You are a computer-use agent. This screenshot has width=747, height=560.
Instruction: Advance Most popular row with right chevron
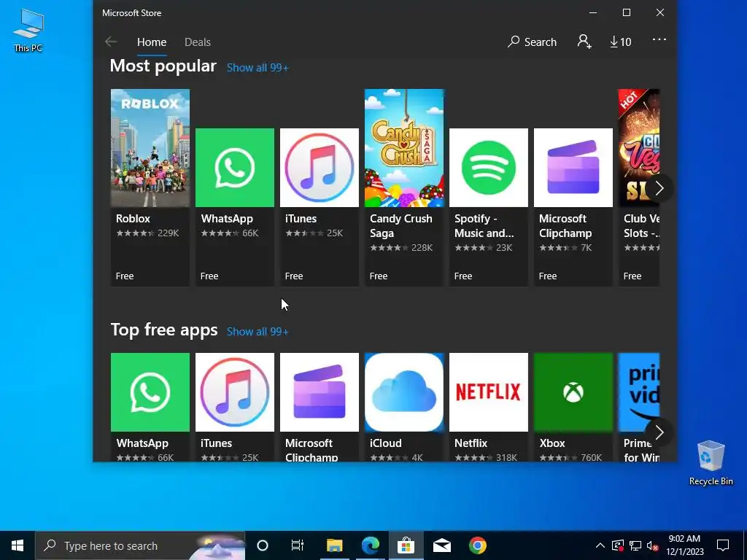pyautogui.click(x=659, y=188)
